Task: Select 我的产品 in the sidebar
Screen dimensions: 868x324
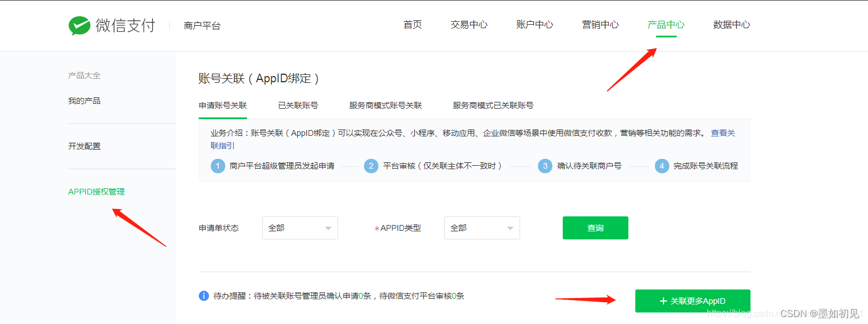Action: 84,101
